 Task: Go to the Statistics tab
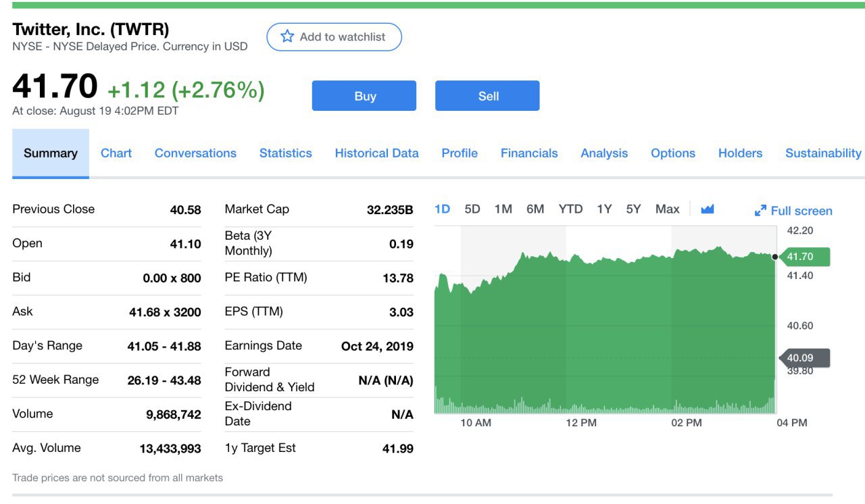tap(286, 153)
